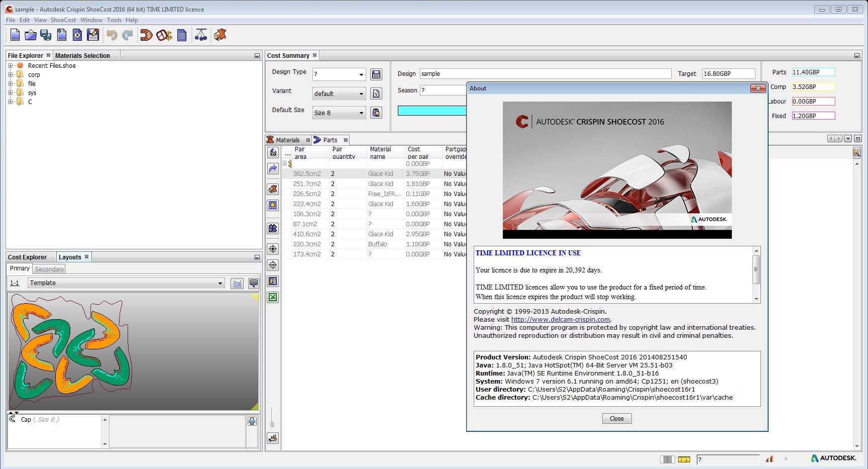The width and height of the screenshot is (868, 469).
Task: Click the leather hide roll toolbar icon
Action: click(220, 35)
